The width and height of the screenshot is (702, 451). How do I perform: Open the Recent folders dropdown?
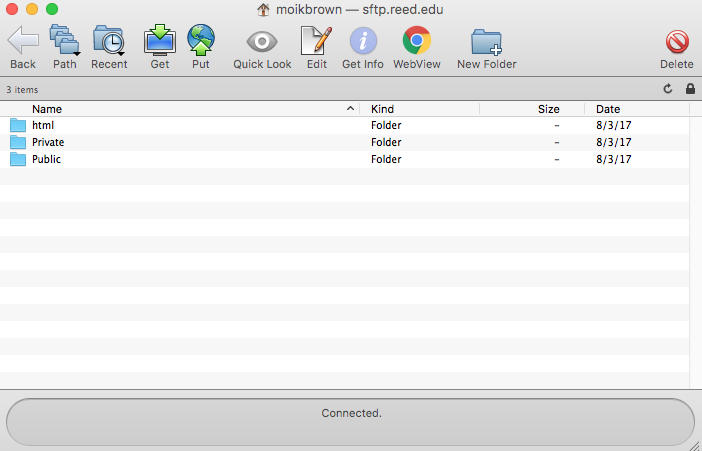tap(109, 41)
